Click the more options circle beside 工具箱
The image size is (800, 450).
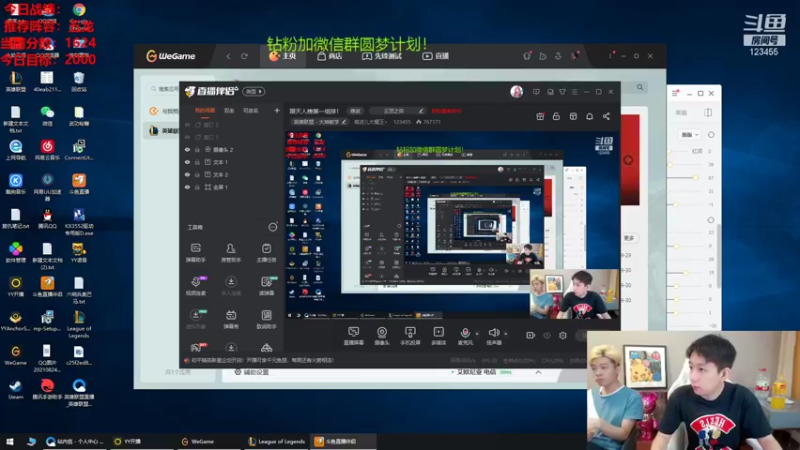273,227
